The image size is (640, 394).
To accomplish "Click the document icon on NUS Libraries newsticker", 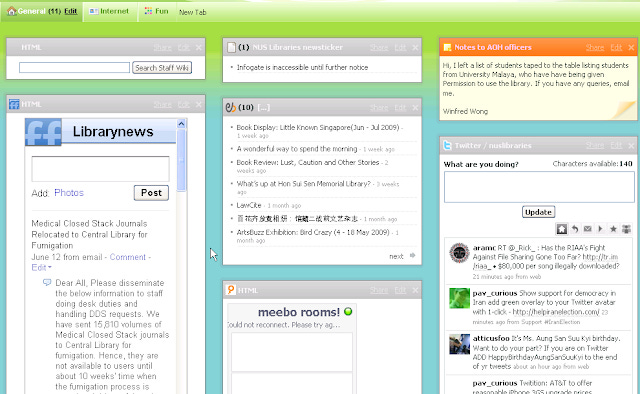I will [231, 47].
